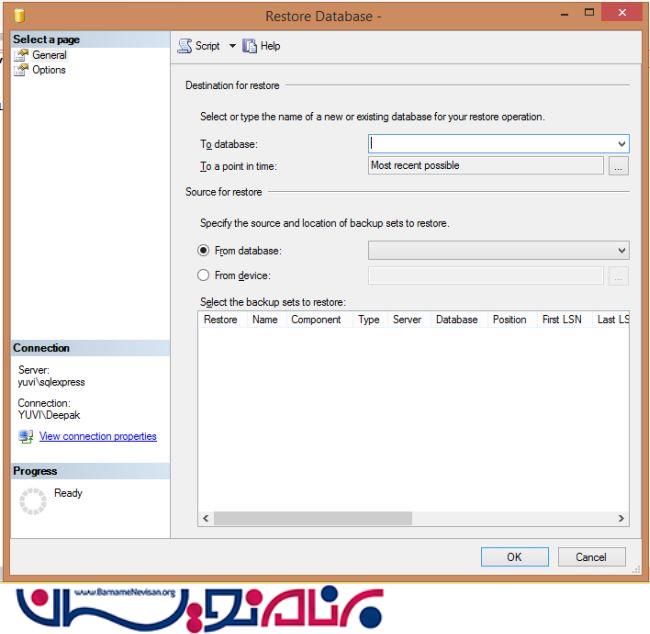Viewport: 650px width, 634px height.
Task: Click the Restore column header
Action: pos(220,320)
